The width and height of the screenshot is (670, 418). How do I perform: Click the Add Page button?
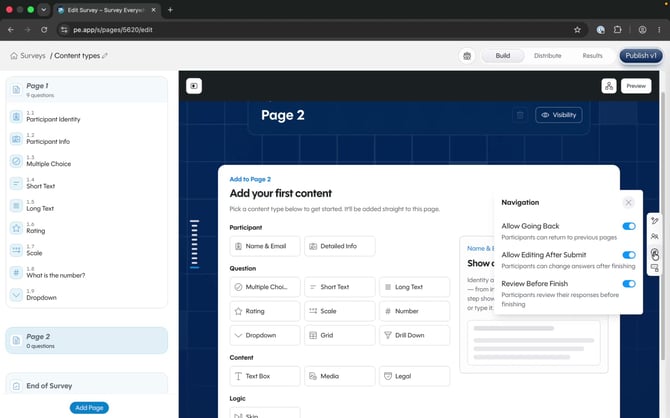click(x=89, y=408)
